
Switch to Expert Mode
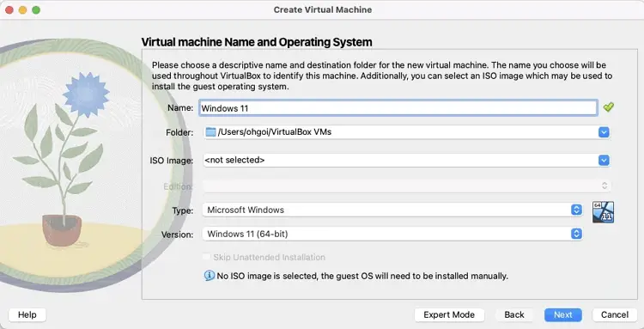click(449, 315)
